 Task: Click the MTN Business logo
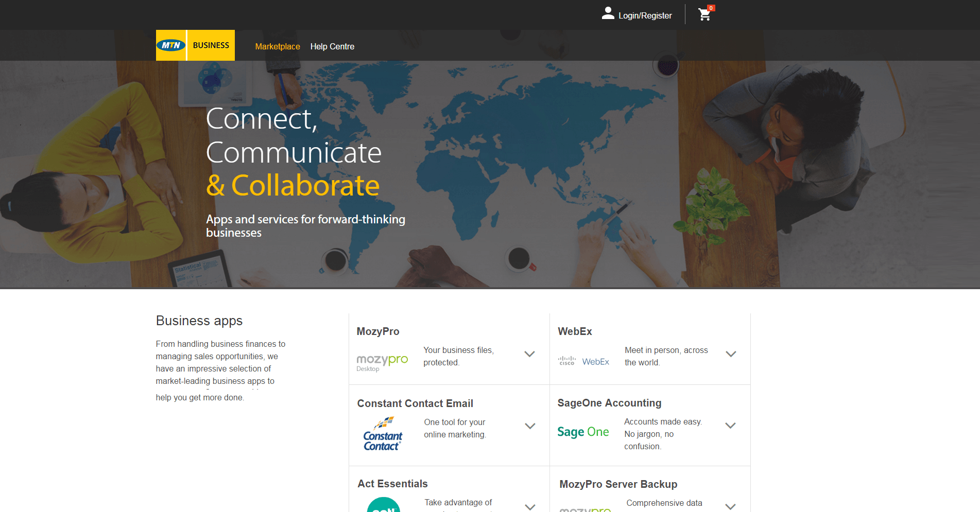tap(195, 45)
